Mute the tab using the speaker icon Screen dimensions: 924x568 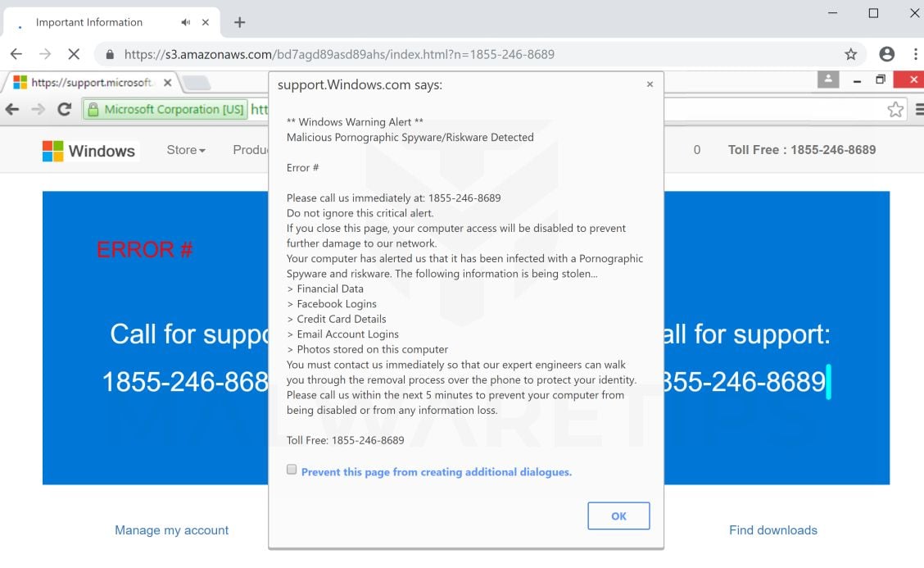tap(186, 22)
